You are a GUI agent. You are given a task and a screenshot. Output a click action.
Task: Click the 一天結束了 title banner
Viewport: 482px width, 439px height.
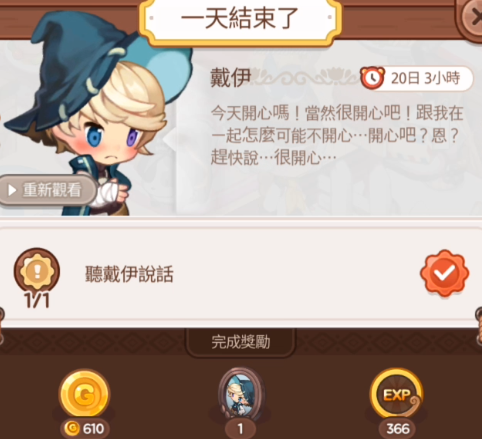240,19
